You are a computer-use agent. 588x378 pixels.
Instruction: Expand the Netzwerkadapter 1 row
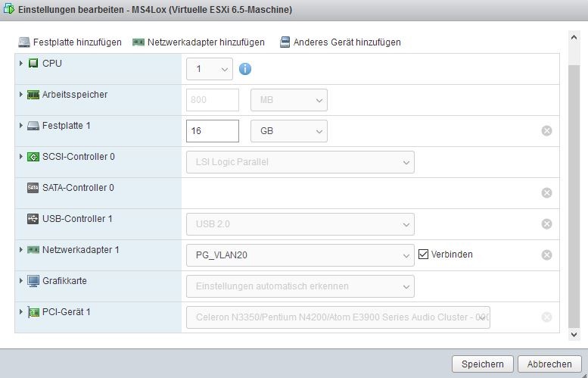[21, 250]
